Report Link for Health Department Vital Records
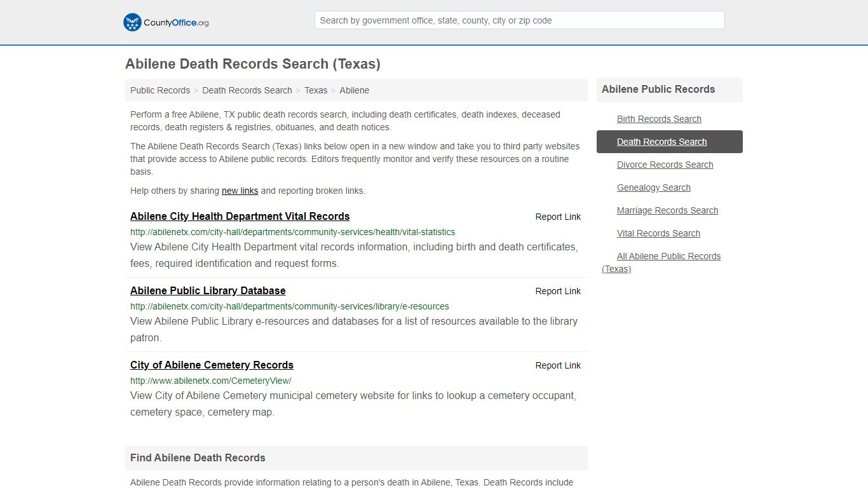Image resolution: width=868 pixels, height=488 pixels. (x=558, y=217)
